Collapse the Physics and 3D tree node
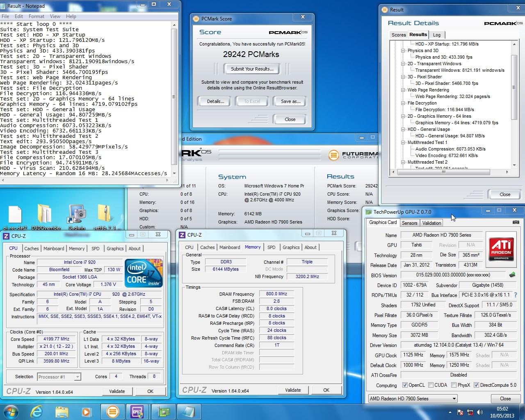The image size is (525, 420). tap(403, 50)
